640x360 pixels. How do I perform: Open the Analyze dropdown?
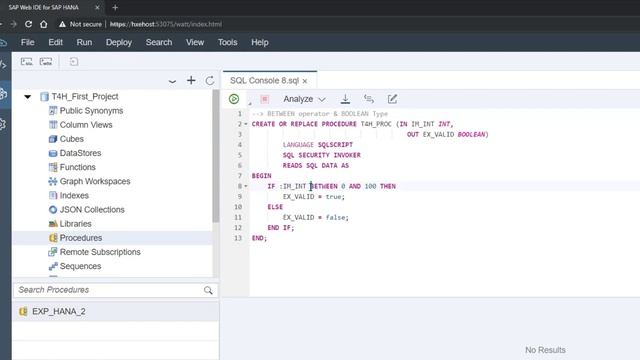tap(304, 99)
